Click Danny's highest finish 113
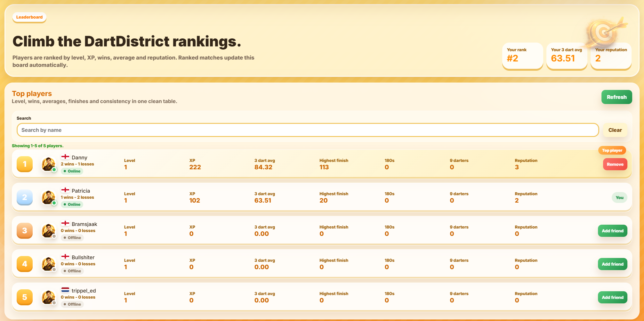The width and height of the screenshot is (644, 321). (324, 167)
